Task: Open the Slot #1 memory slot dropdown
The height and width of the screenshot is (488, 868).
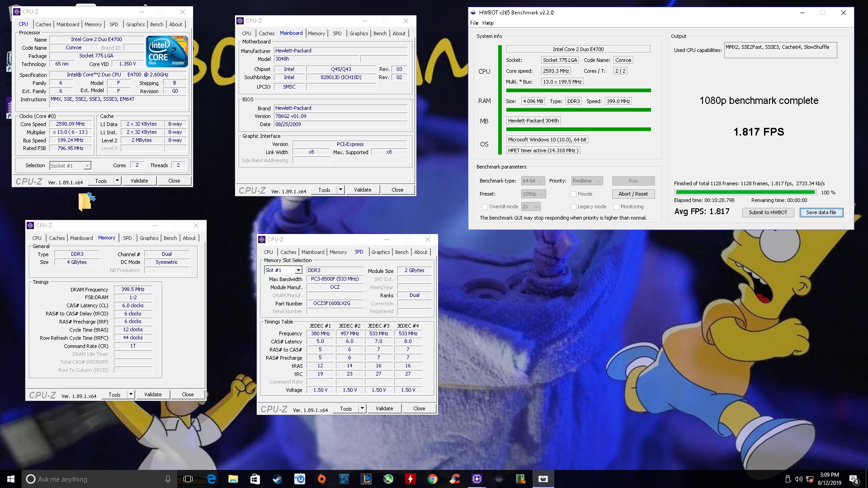Action: coord(283,270)
